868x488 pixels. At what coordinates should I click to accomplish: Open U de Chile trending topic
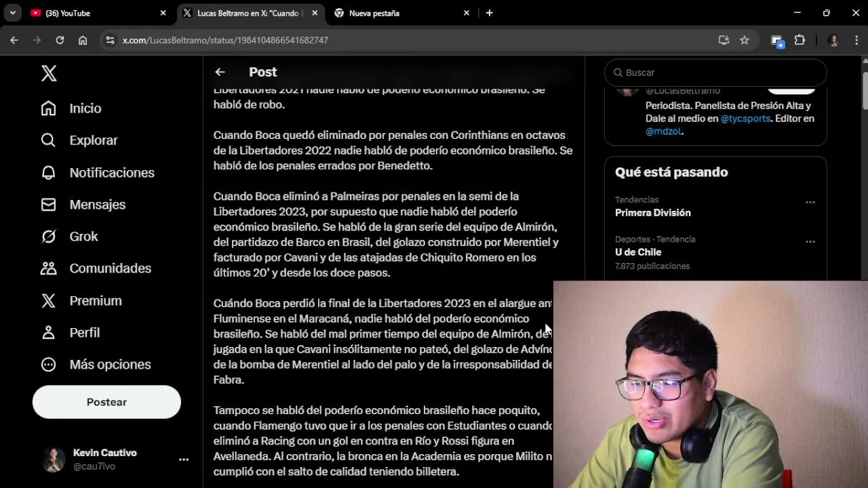click(x=638, y=252)
